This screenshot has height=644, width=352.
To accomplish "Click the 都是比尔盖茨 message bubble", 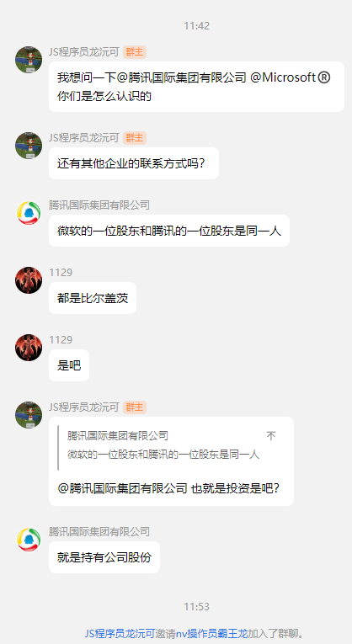I will point(93,298).
